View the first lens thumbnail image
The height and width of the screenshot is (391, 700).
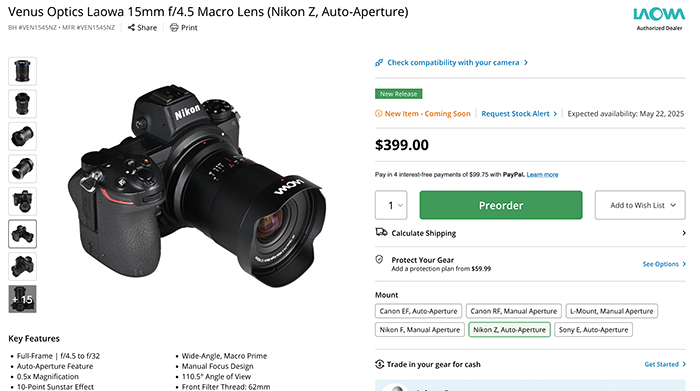[x=22, y=71]
